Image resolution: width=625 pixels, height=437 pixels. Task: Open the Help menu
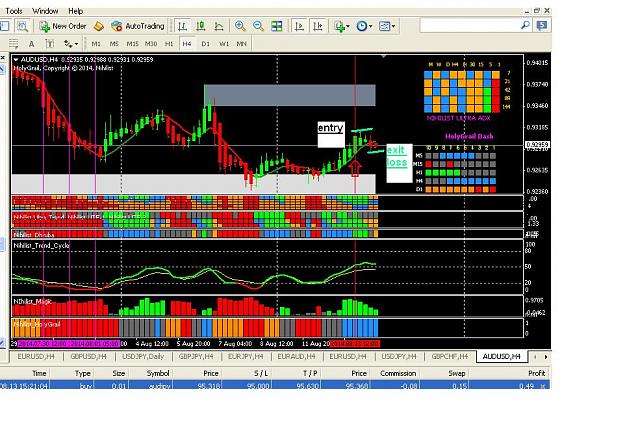pos(76,11)
